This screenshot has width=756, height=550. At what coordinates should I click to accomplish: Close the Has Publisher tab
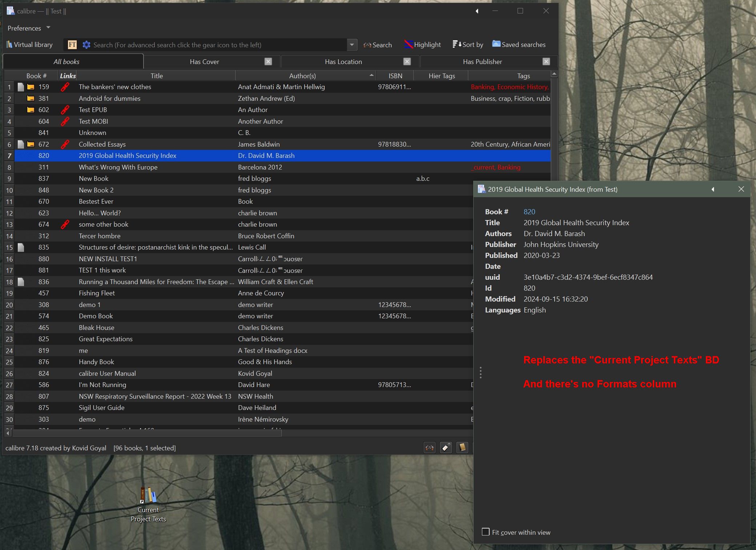pos(546,61)
